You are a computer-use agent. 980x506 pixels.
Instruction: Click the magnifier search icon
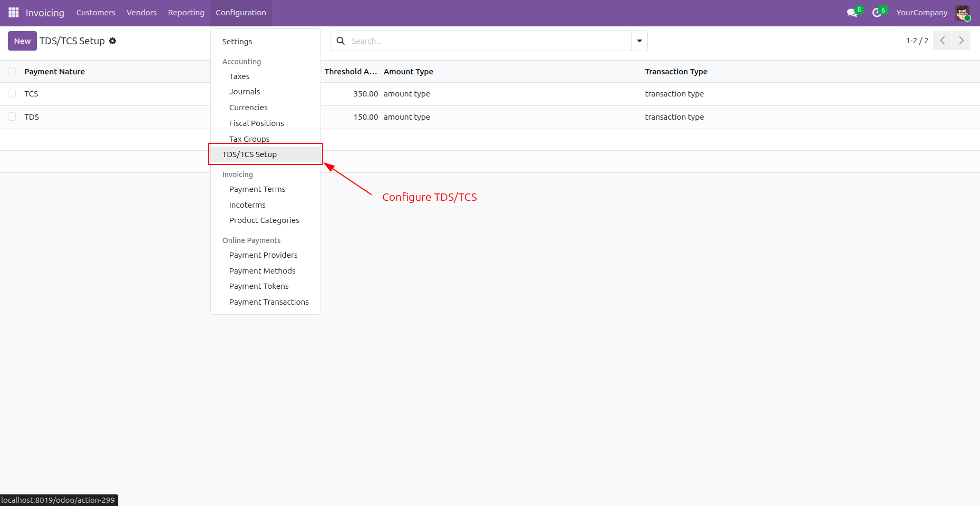(x=341, y=41)
